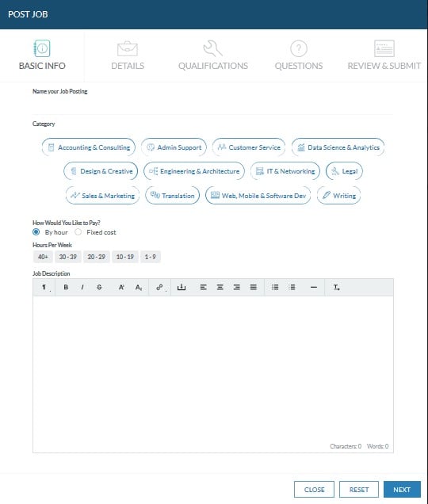
Task: Apply subscript formatting
Action: 138,288
